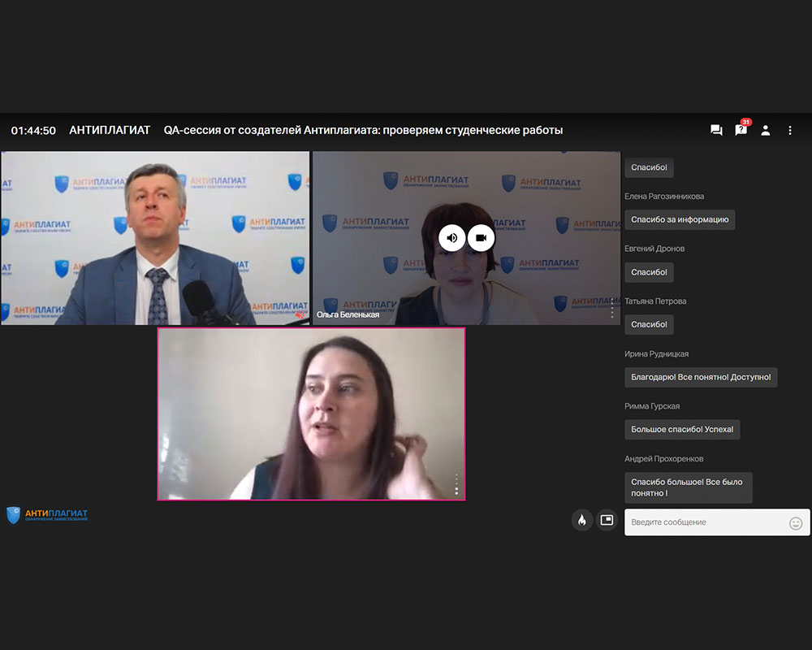
Task: Click Евгений Дронов's 'Спасибо!' message
Action: pos(649,272)
